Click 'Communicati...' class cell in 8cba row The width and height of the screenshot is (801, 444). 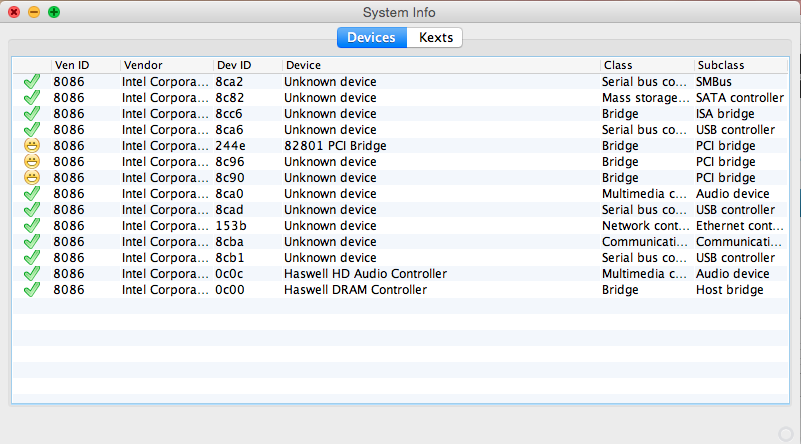(645, 242)
